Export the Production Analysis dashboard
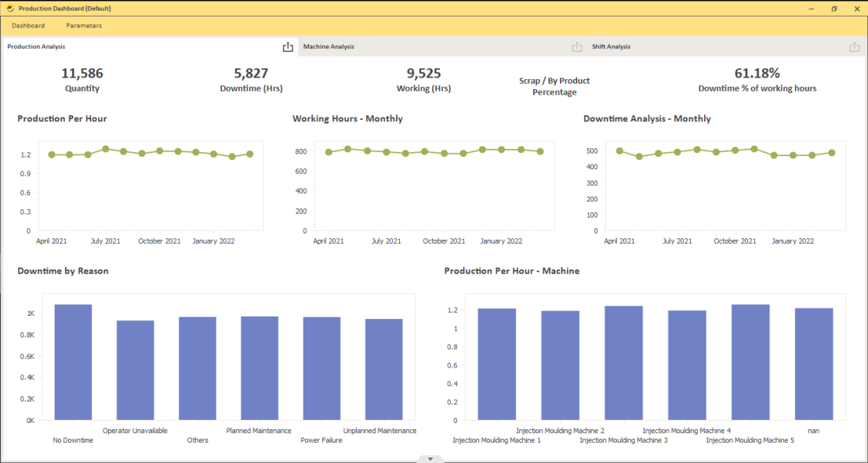The width and height of the screenshot is (868, 463). (x=289, y=46)
